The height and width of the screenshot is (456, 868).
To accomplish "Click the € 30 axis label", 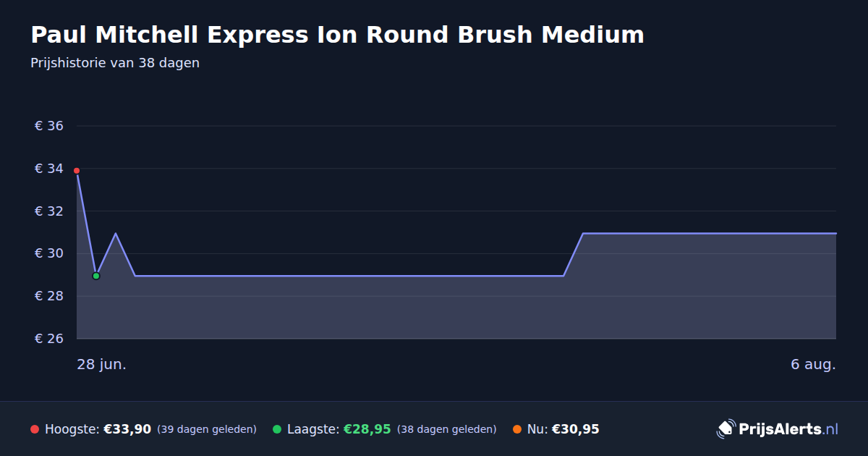I will point(49,253).
